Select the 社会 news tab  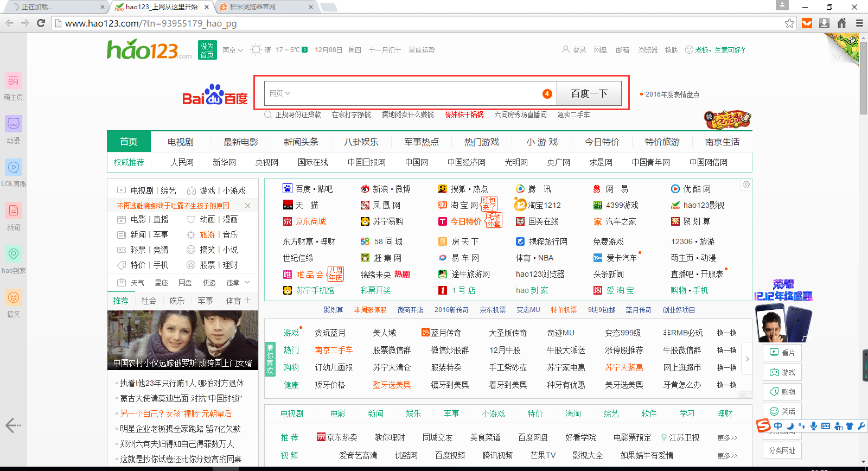[x=149, y=301]
